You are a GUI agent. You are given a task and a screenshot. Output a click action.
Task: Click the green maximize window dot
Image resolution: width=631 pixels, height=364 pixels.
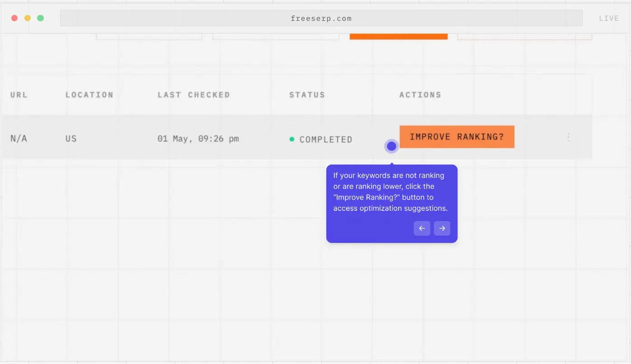point(41,18)
